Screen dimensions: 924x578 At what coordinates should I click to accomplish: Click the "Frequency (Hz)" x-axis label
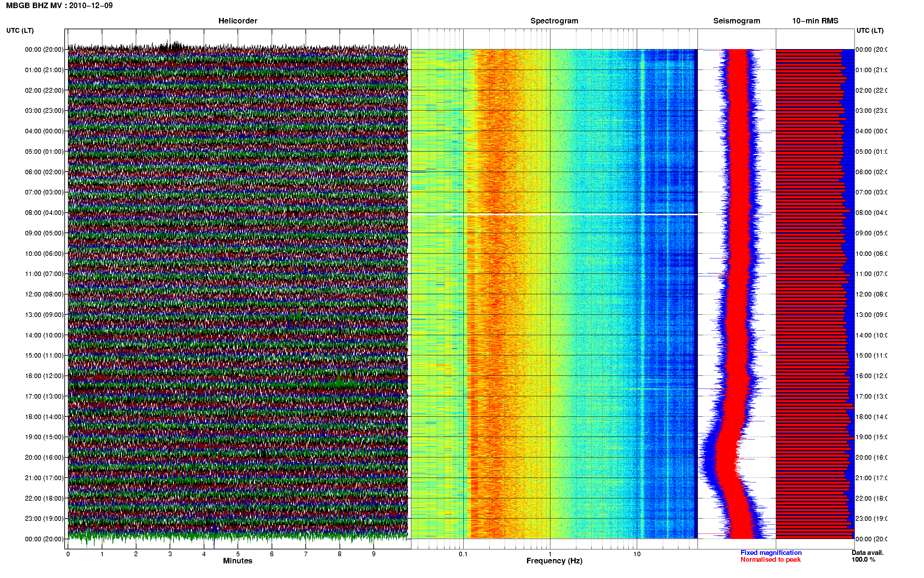click(x=554, y=561)
